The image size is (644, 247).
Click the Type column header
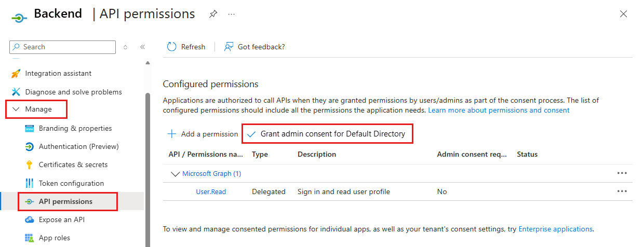pos(260,154)
